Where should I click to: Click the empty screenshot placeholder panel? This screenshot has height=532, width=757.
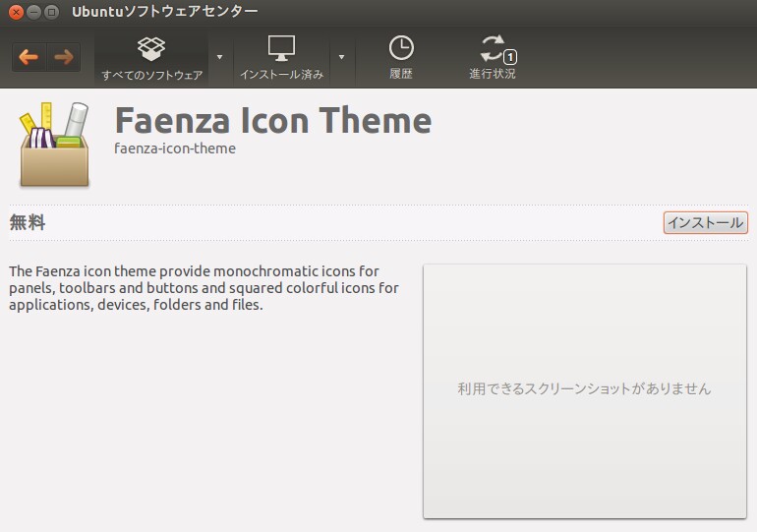coord(585,391)
